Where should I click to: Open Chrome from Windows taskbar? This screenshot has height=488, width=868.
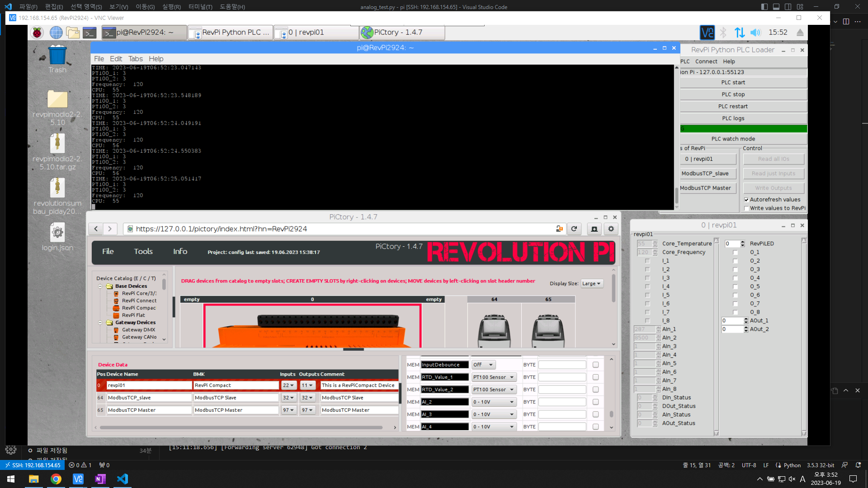click(56, 479)
